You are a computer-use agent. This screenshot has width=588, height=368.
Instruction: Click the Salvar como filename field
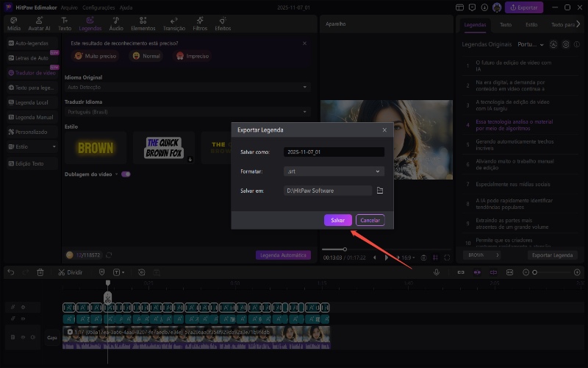coord(334,152)
